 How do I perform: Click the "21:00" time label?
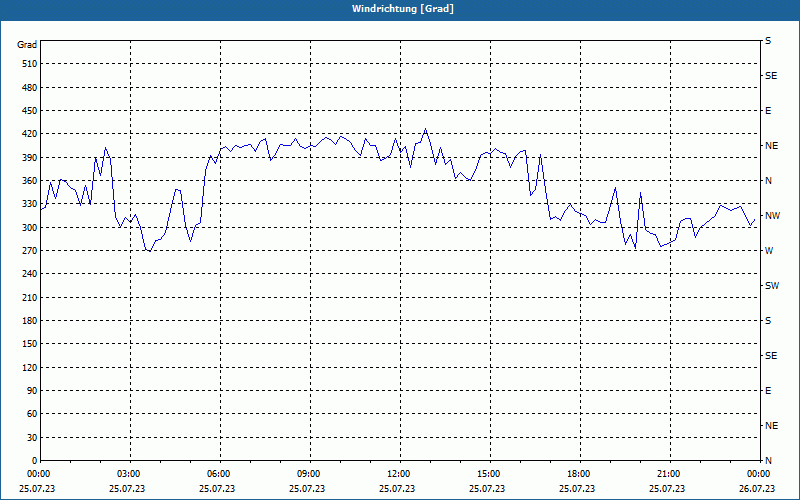(x=668, y=474)
